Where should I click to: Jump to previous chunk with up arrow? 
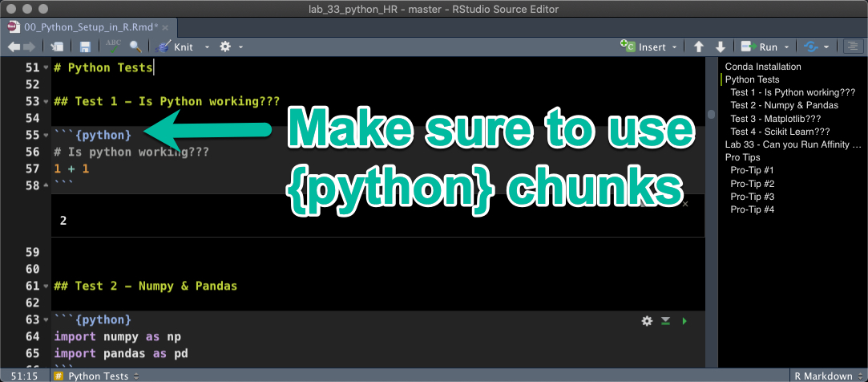click(699, 47)
